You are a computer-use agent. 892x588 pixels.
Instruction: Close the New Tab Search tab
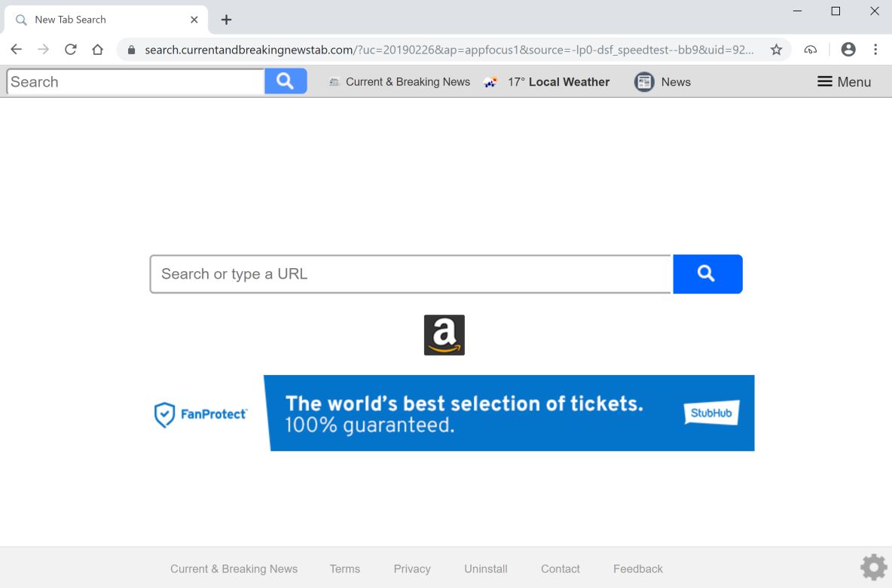194,20
